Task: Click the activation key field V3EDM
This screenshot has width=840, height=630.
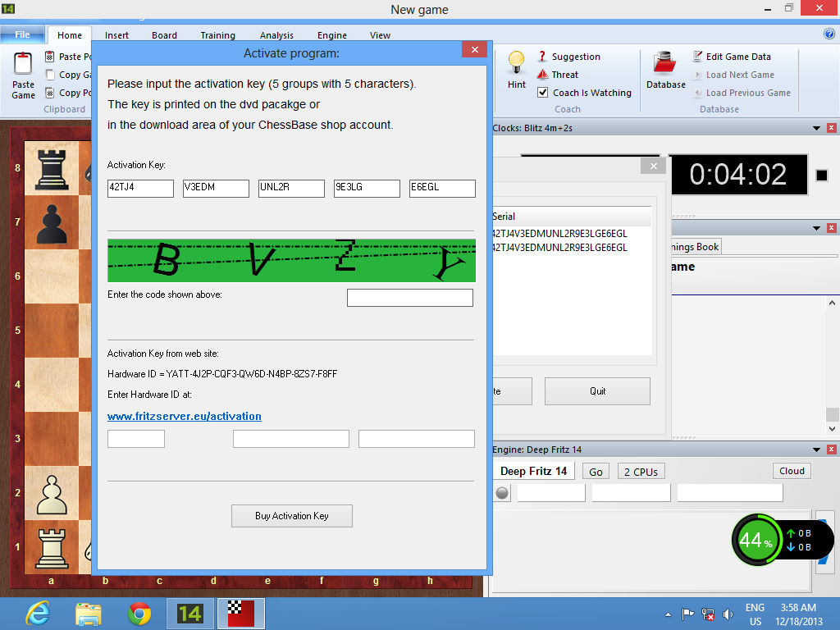Action: tap(216, 188)
